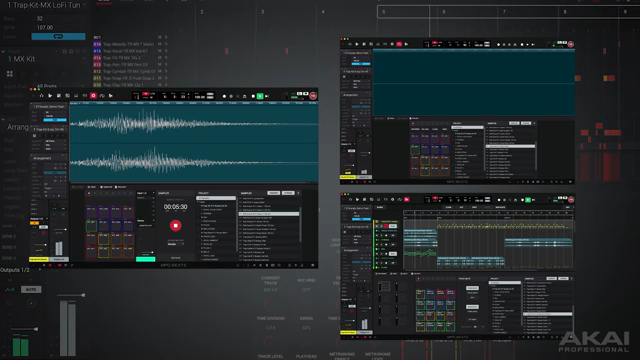
Task: Click record dot in sampler window transport
Action: click(x=224, y=96)
